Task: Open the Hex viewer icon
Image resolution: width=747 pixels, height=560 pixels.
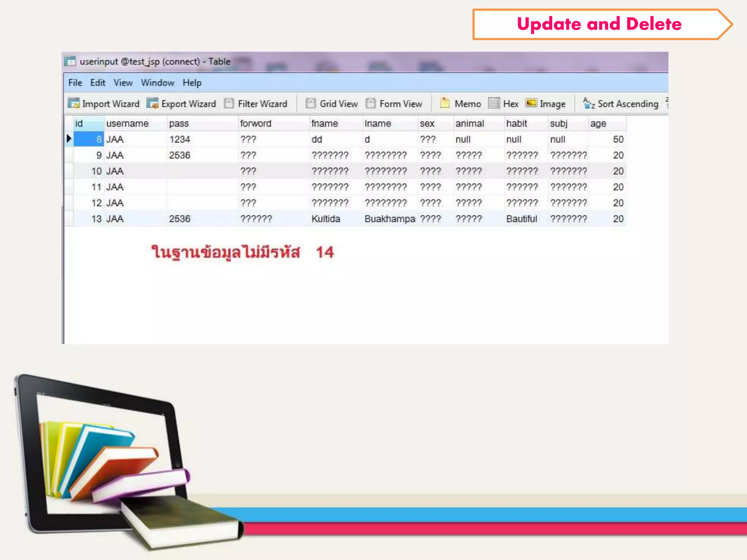Action: [494, 103]
